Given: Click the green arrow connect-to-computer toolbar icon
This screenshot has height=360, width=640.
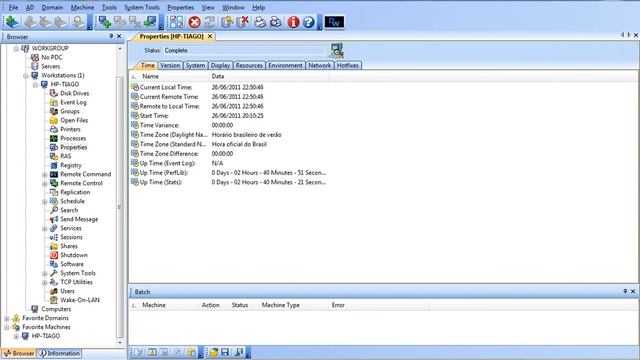Looking at the screenshot, I should 151,22.
